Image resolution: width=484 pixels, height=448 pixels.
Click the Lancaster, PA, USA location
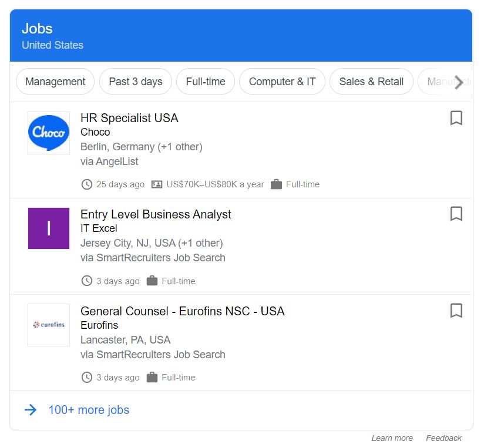(125, 340)
